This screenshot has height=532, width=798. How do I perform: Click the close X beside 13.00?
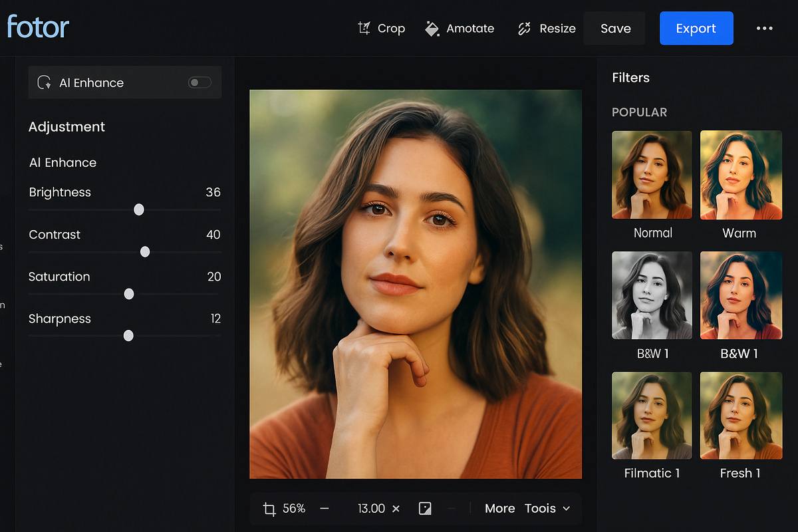point(396,508)
